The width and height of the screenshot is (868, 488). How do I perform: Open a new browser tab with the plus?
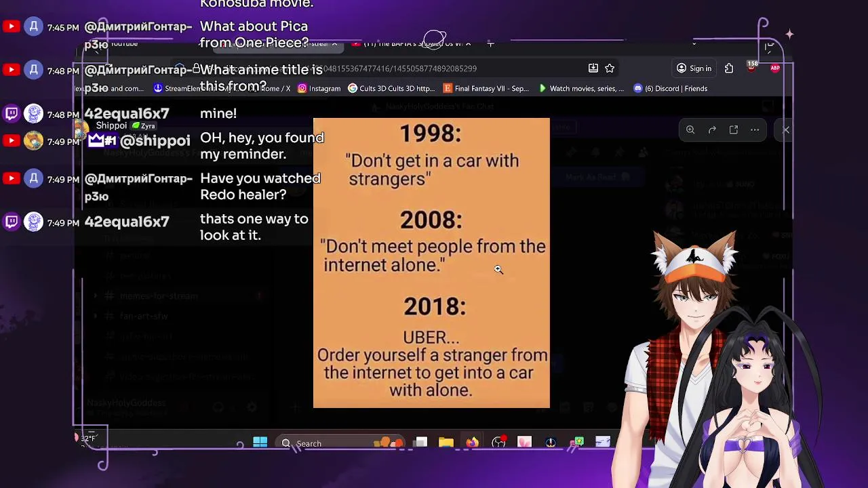point(490,44)
